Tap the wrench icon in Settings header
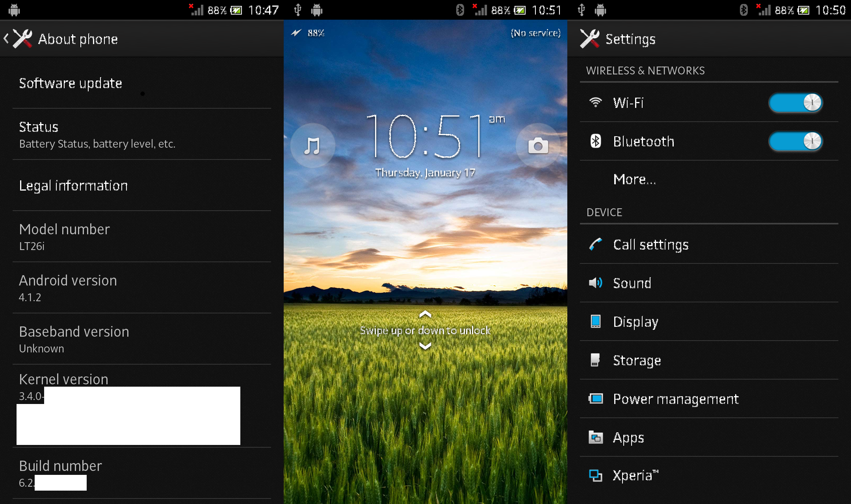The height and width of the screenshot is (504, 851). coord(590,39)
